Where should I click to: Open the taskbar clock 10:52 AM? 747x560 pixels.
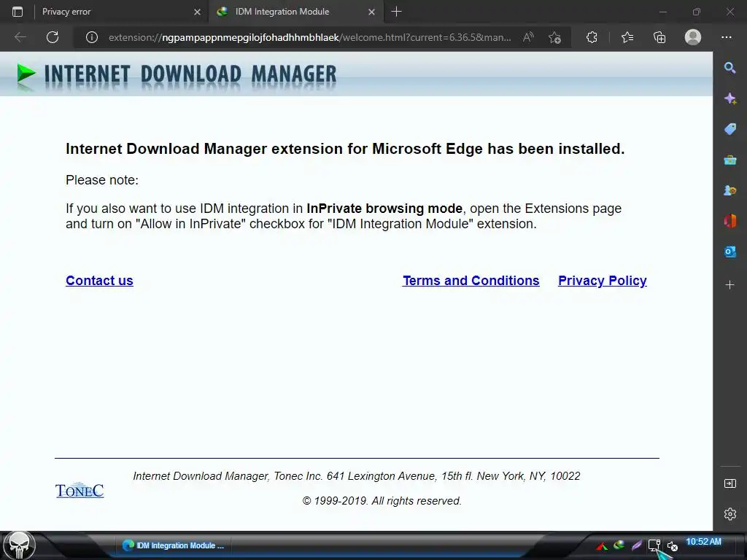point(704,542)
